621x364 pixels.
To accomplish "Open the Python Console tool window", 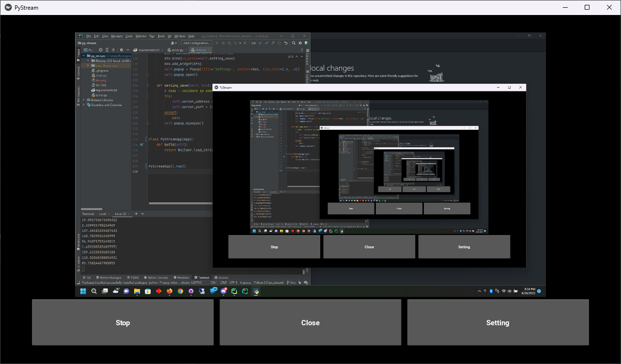I will [155, 278].
